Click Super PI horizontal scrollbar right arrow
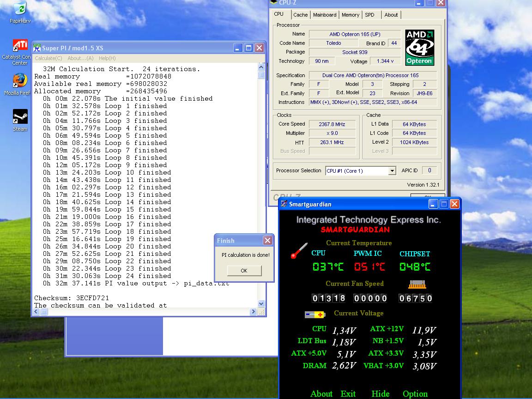This screenshot has width=532, height=399. (253, 311)
